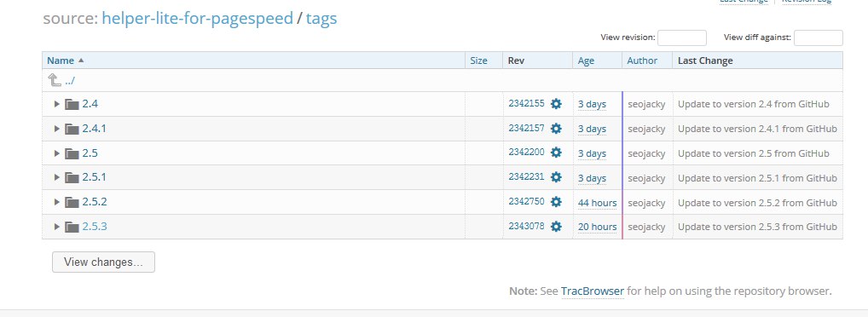
Task: Select 'Update to version 2.5.2 from GitHub' text
Action: [757, 203]
